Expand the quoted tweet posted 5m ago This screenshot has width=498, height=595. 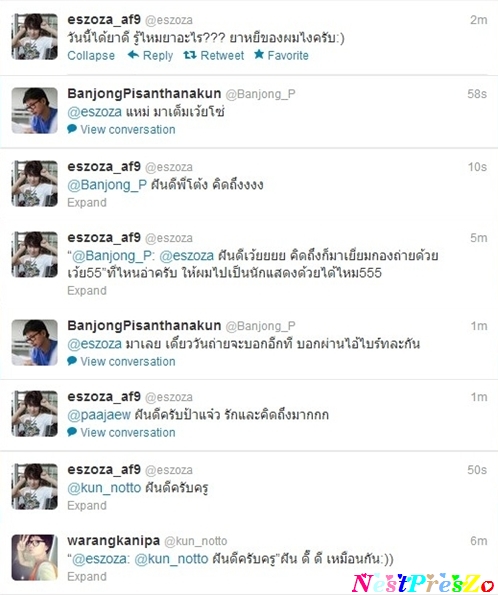click(87, 290)
